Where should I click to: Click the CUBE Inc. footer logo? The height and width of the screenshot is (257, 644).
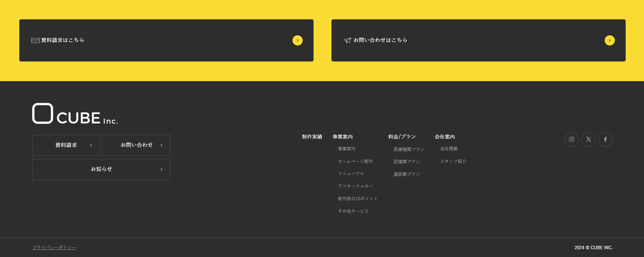coord(75,113)
